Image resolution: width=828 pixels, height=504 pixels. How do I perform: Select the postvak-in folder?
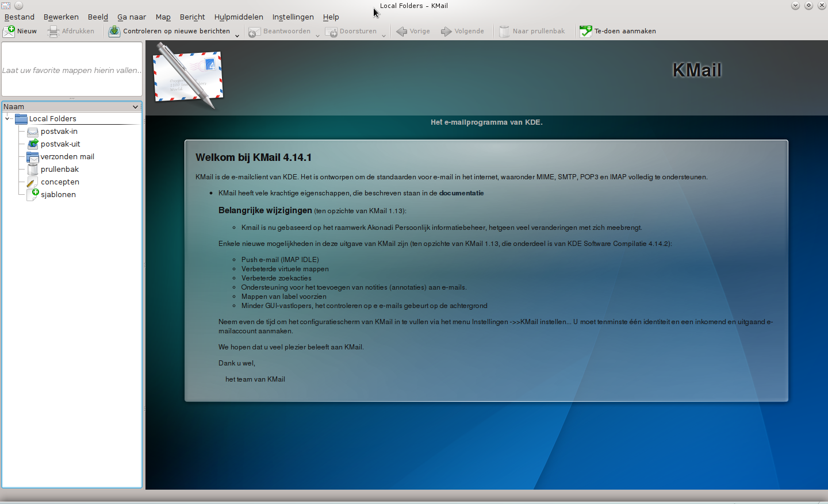click(x=59, y=132)
